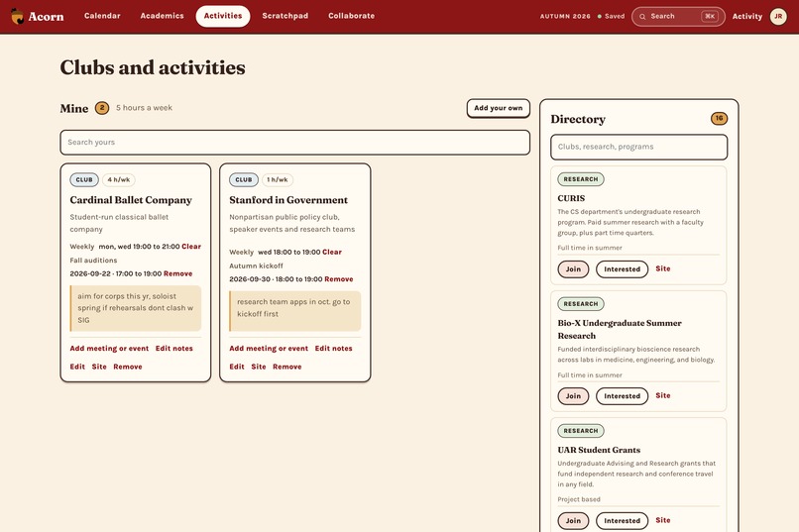Add meeting or event to Cardinal Ballet Company
Viewport: 799px width, 532px height.
pos(109,348)
